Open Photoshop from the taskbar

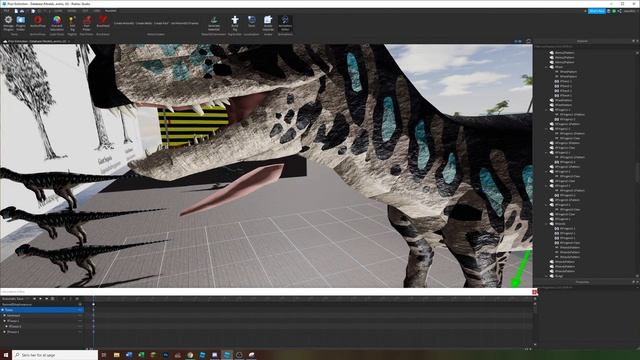tap(165, 355)
